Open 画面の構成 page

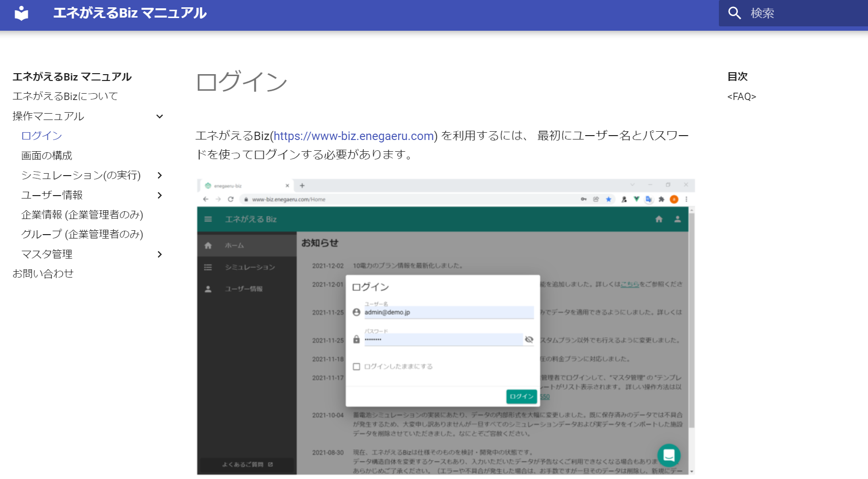coord(47,156)
